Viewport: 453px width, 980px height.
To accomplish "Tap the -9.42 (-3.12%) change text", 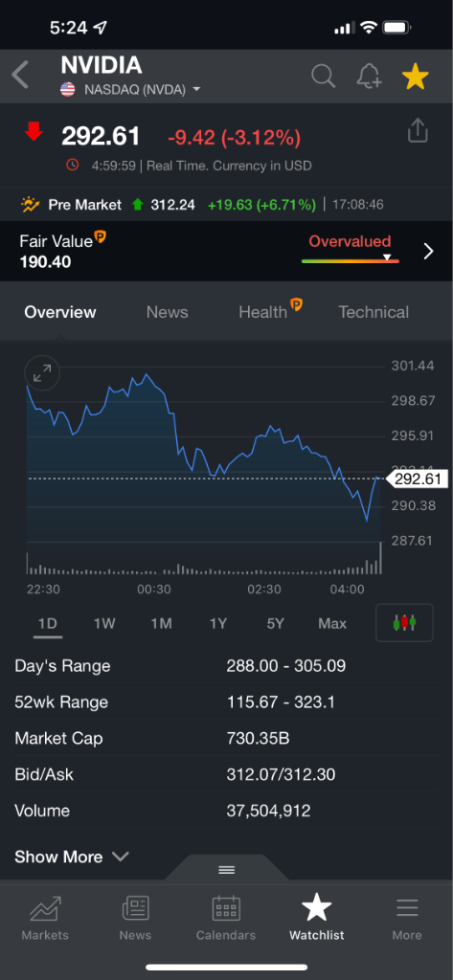I will (234, 137).
